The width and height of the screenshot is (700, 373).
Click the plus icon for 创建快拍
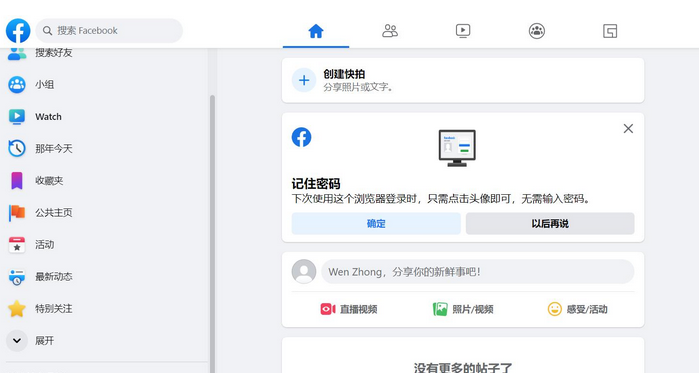click(x=304, y=80)
